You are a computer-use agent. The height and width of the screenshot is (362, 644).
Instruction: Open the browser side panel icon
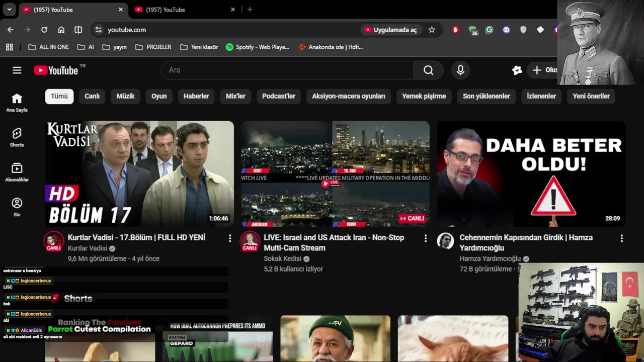click(x=78, y=30)
